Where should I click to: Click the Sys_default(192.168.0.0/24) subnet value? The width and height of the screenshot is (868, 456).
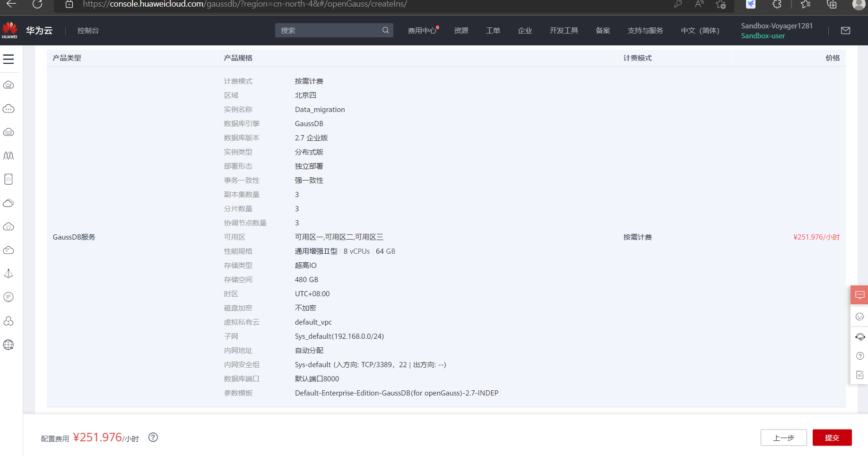point(339,336)
